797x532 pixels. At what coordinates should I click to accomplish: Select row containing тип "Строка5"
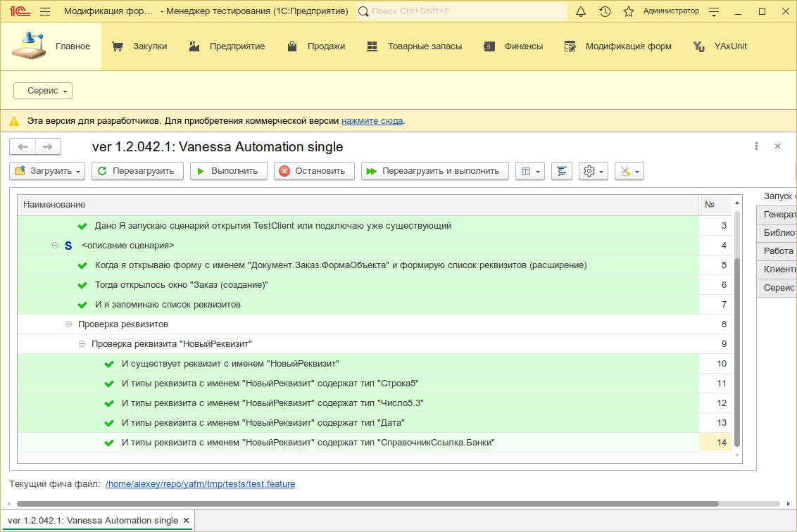375,384
